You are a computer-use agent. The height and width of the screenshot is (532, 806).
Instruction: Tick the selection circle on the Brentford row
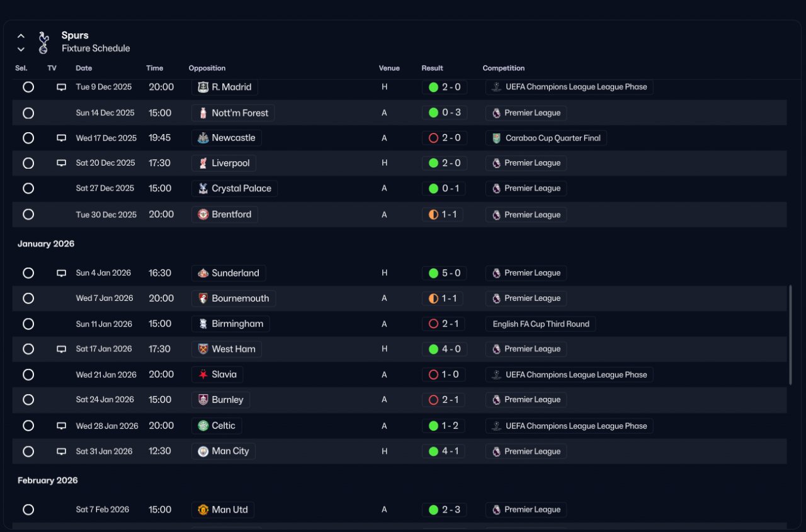(x=28, y=214)
